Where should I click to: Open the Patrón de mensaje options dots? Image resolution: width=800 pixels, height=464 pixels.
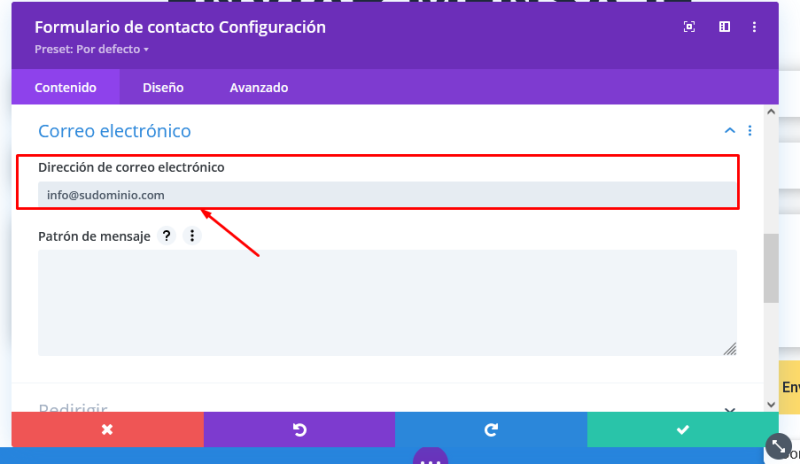coord(192,236)
